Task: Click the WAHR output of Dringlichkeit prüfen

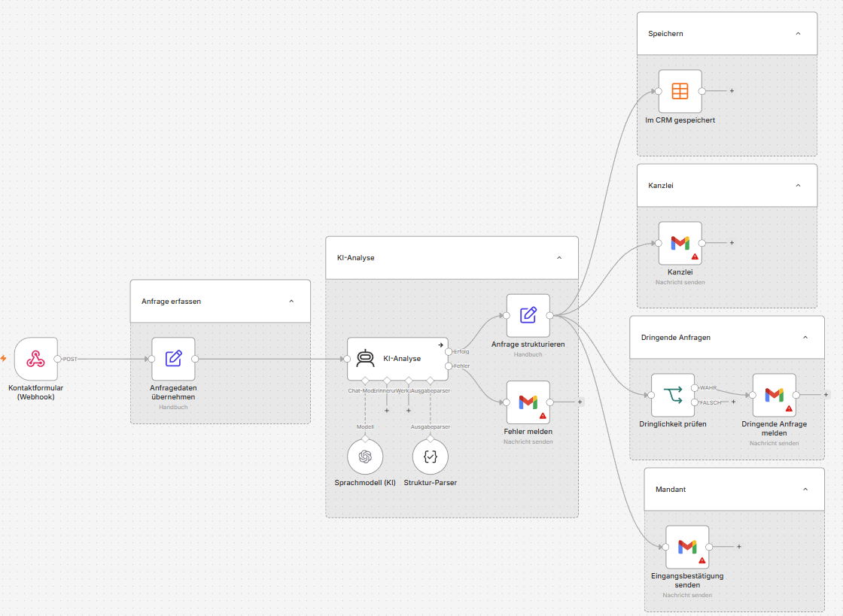Action: coord(695,388)
